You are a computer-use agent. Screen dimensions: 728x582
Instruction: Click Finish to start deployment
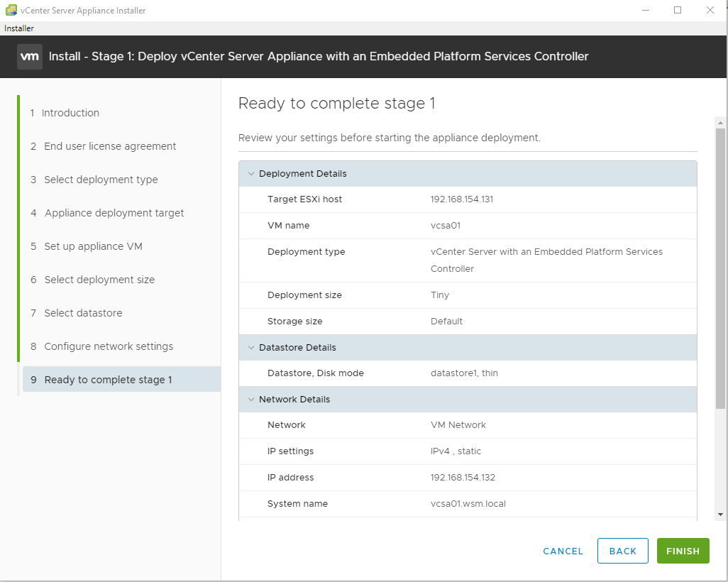point(683,551)
